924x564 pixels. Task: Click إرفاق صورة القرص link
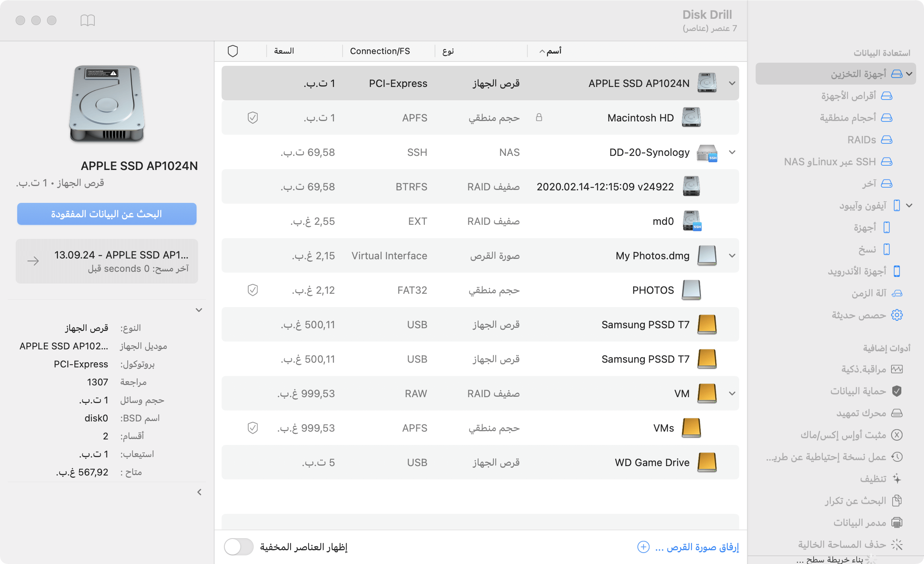[x=697, y=547]
